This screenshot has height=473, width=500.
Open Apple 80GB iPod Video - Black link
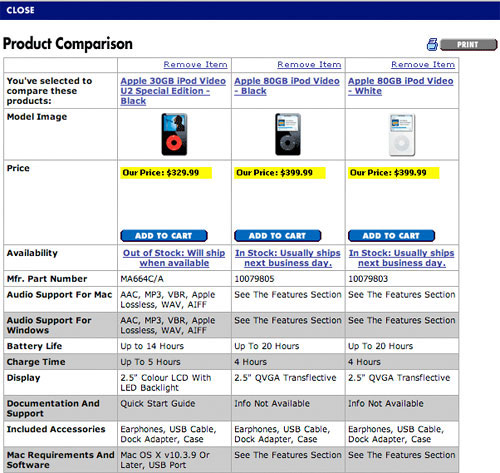[x=287, y=86]
